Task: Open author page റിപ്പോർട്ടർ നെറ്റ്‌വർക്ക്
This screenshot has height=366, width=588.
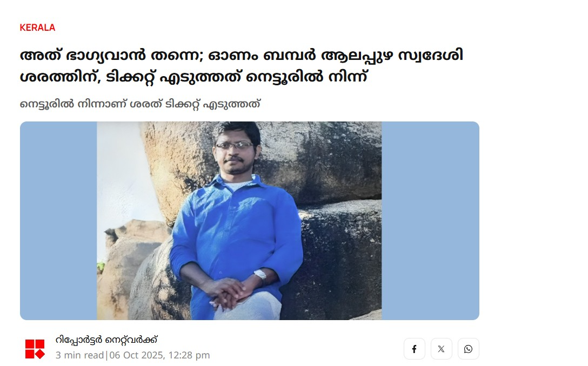Action: (106, 340)
